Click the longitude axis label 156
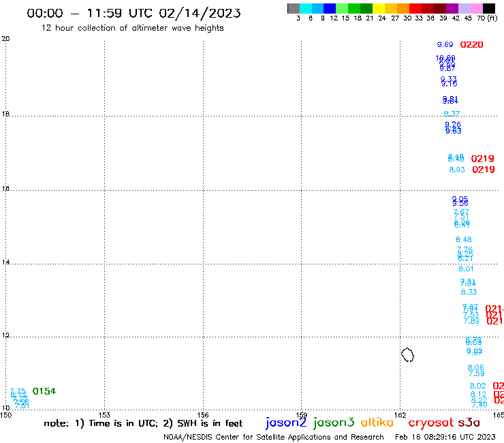The image size is (504, 443). click(x=203, y=415)
